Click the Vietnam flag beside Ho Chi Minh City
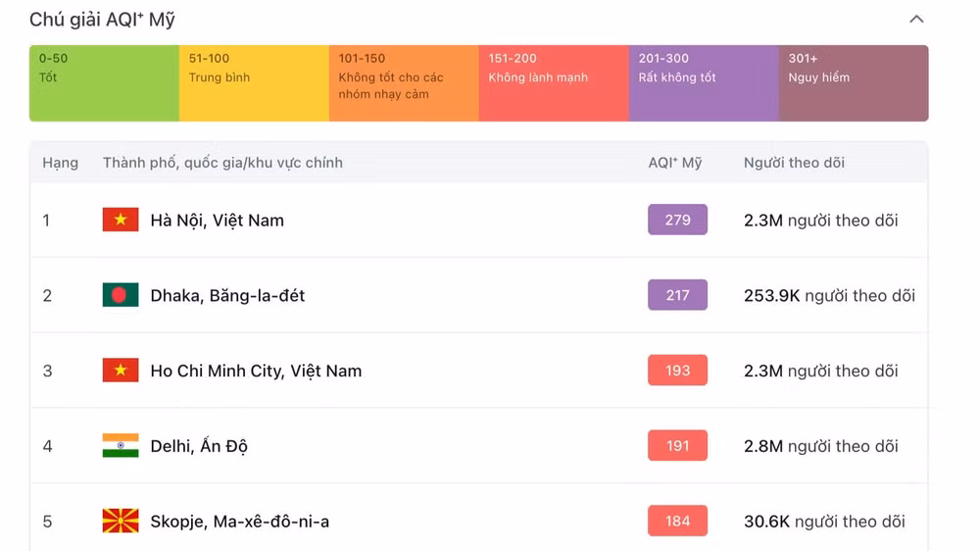Screen dimensions: 980x551 point(121,371)
